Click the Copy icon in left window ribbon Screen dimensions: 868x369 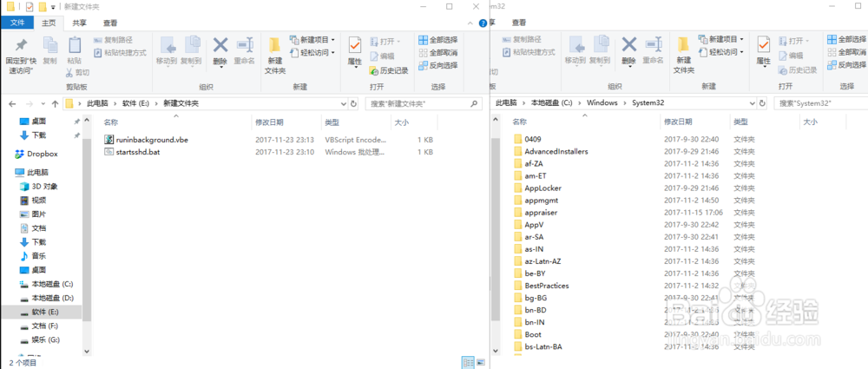point(50,50)
